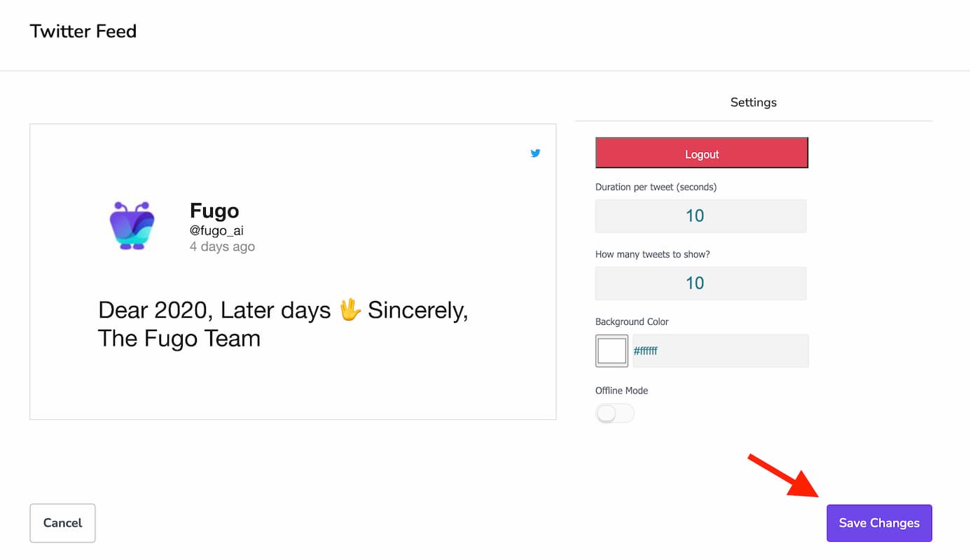Click the #ffffff hex color field
The image size is (970, 560).
click(x=721, y=351)
